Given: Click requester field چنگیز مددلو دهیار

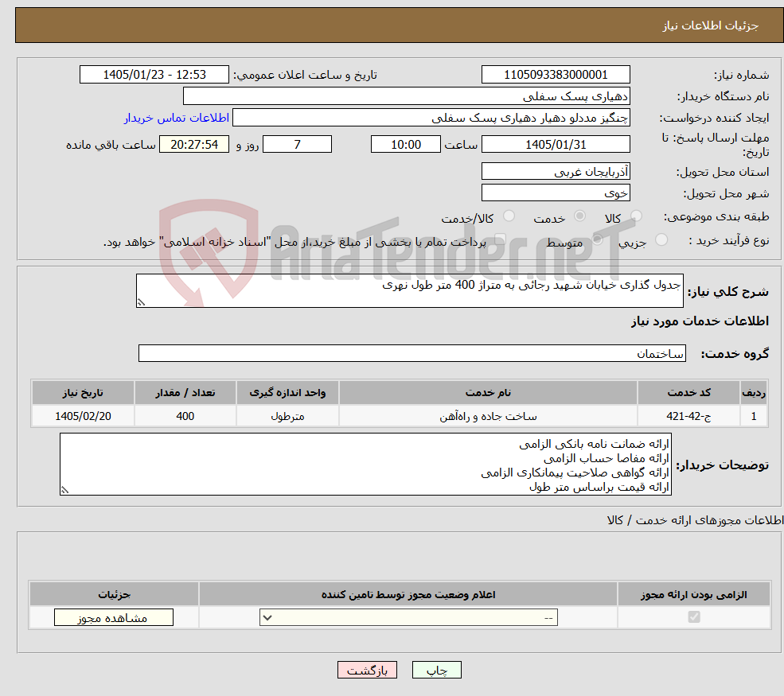Looking at the screenshot, I should (x=431, y=118).
